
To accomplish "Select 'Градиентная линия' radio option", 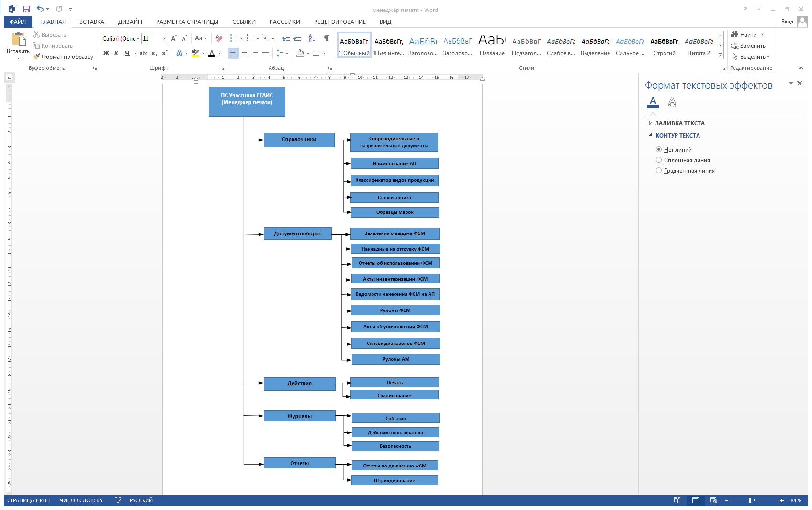I will click(659, 171).
